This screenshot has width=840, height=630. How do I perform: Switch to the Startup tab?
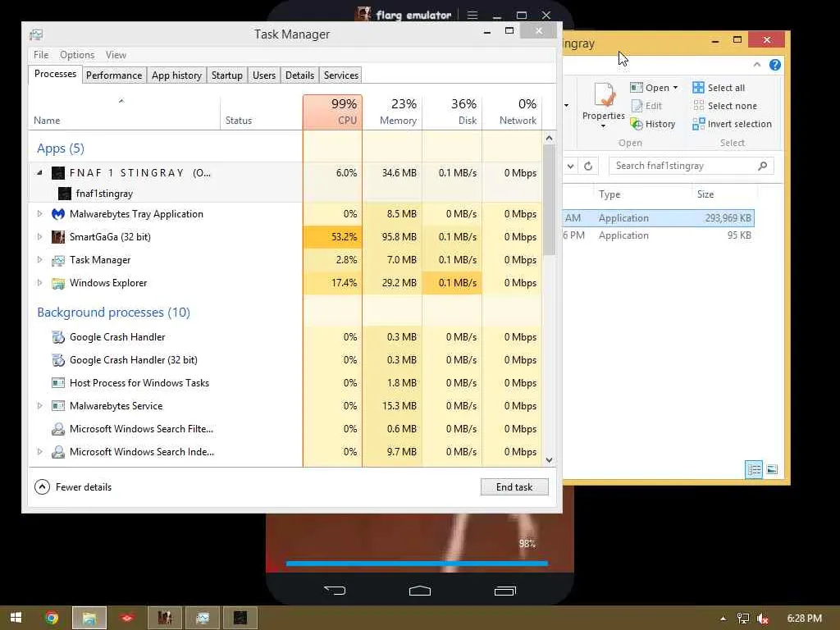pyautogui.click(x=226, y=75)
